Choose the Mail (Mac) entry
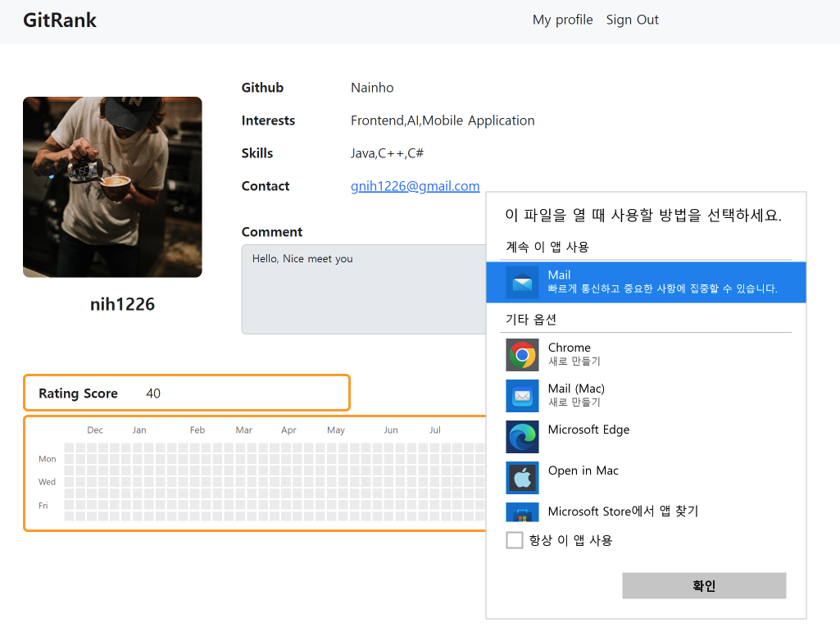 pyautogui.click(x=646, y=396)
